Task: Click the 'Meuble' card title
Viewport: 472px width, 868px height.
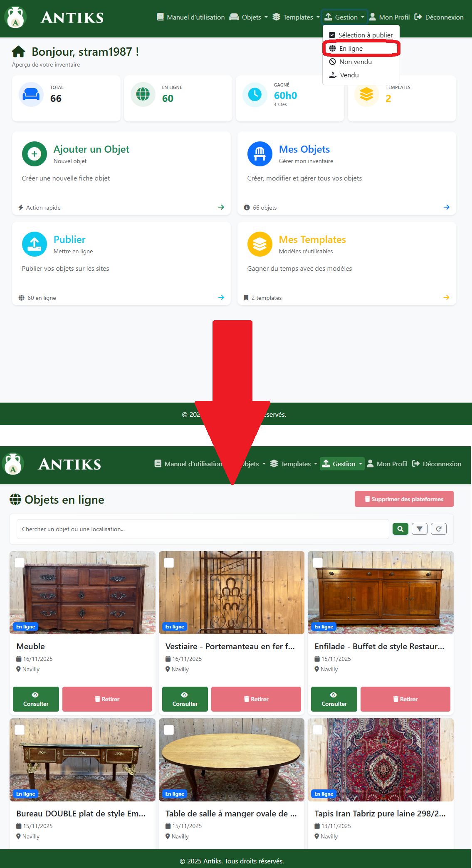Action: pos(30,646)
